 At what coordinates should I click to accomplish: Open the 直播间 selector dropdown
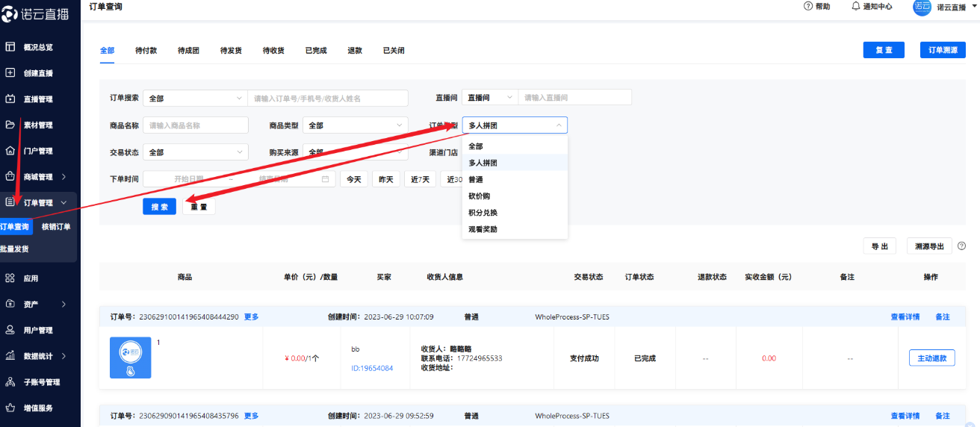[x=490, y=98]
